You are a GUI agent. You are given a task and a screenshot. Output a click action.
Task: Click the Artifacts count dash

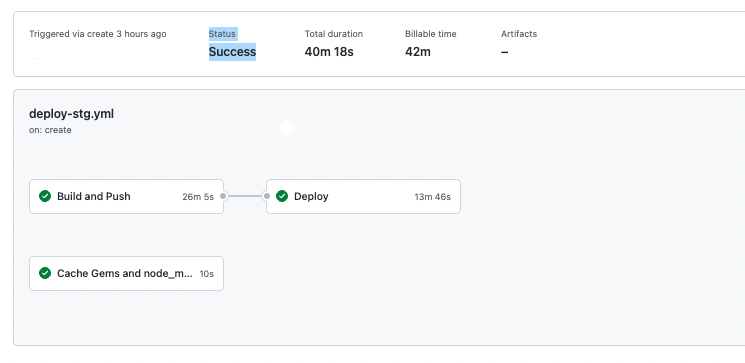[x=505, y=52]
